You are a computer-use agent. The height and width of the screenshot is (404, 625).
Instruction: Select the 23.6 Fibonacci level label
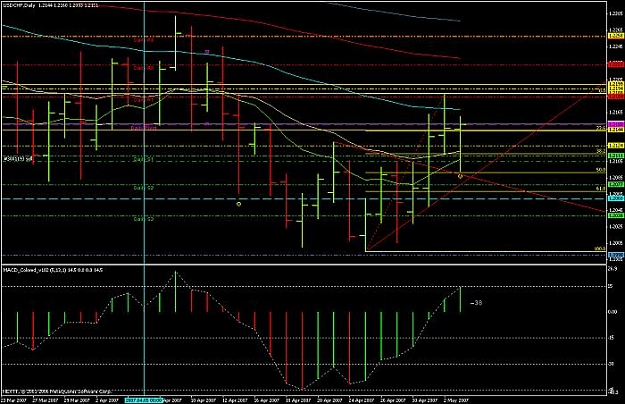[601, 128]
